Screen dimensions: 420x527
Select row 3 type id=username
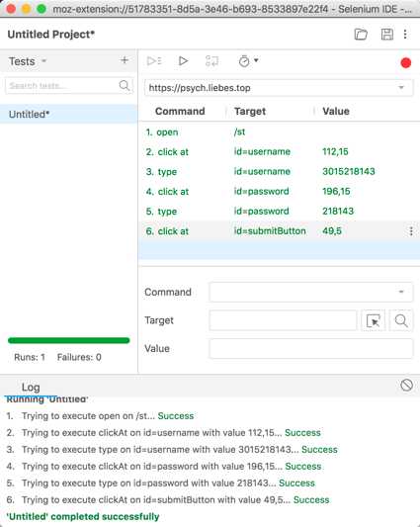[279, 172]
